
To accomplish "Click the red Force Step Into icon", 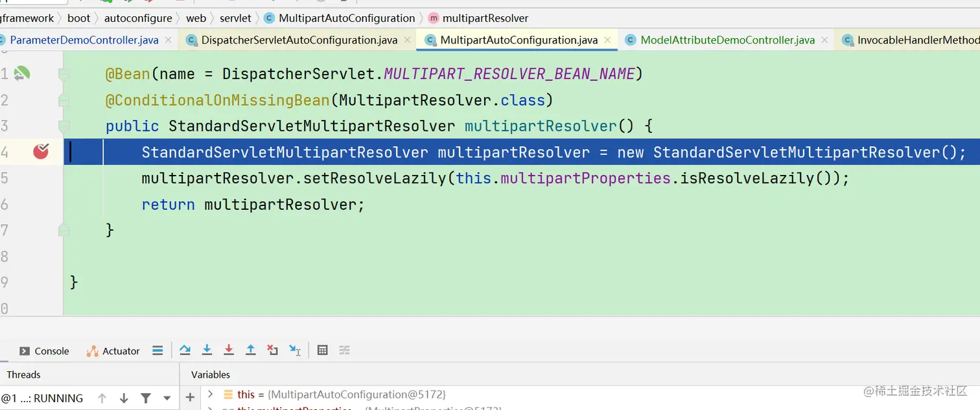I will (229, 350).
